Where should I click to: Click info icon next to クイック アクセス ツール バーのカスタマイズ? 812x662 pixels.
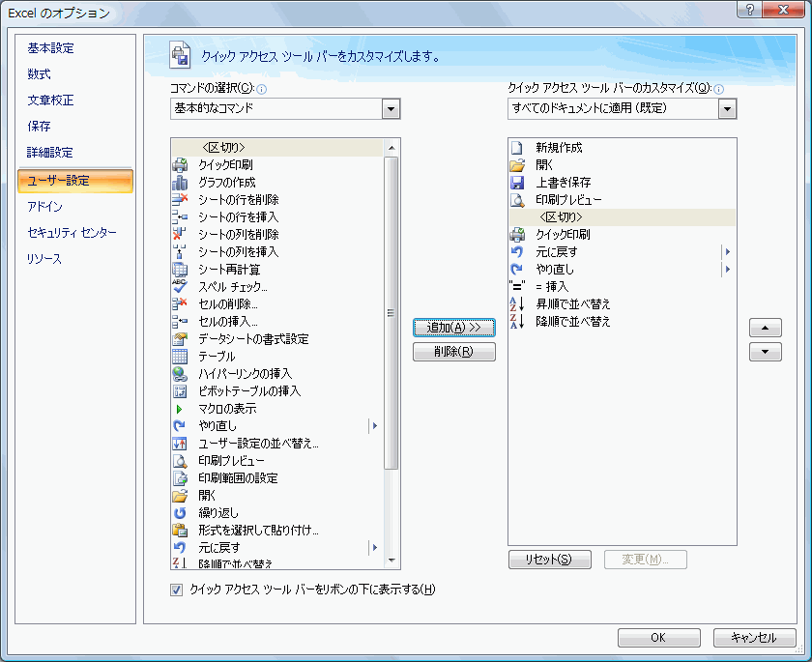pyautogui.click(x=718, y=90)
